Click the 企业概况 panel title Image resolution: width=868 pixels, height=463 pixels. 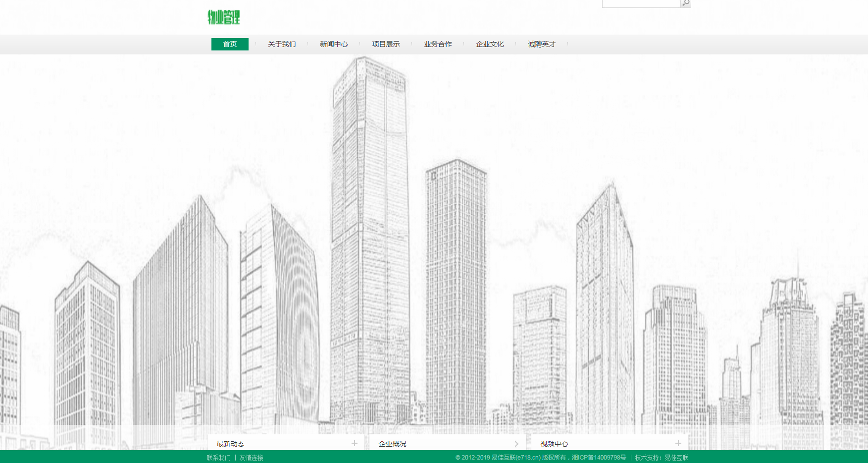[x=392, y=444]
